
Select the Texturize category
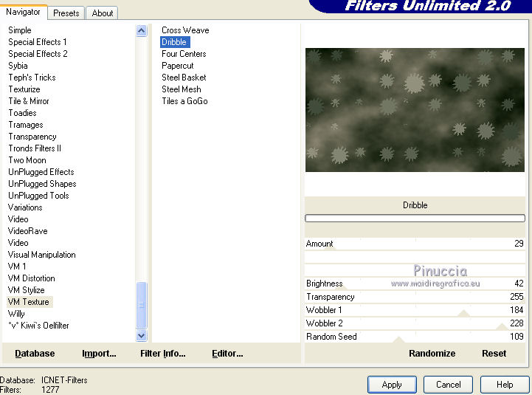point(24,89)
